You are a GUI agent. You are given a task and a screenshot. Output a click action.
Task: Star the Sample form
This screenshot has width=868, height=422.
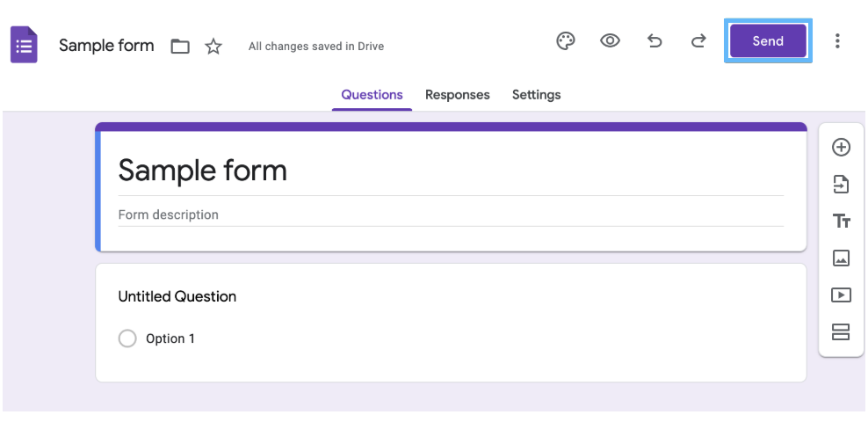point(213,46)
